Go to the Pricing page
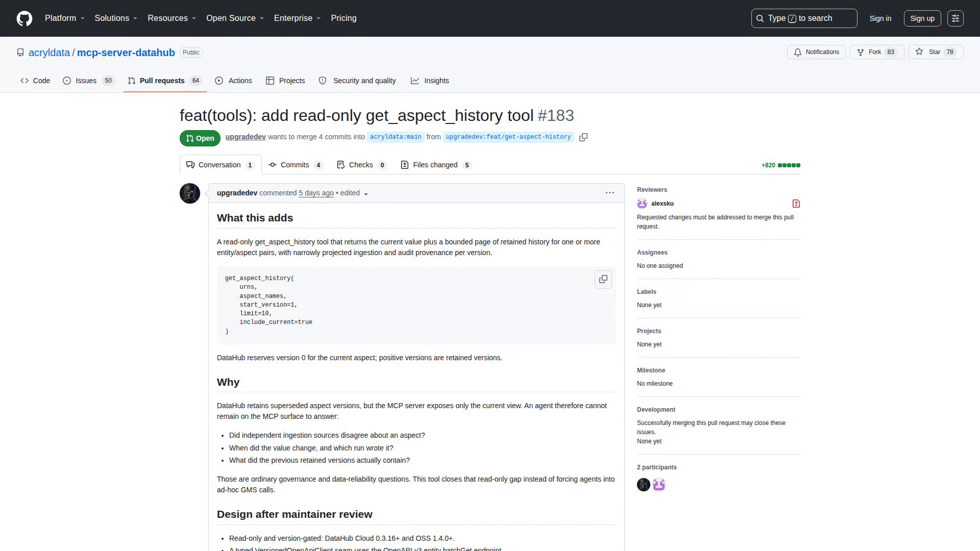The image size is (980, 551). click(x=344, y=18)
